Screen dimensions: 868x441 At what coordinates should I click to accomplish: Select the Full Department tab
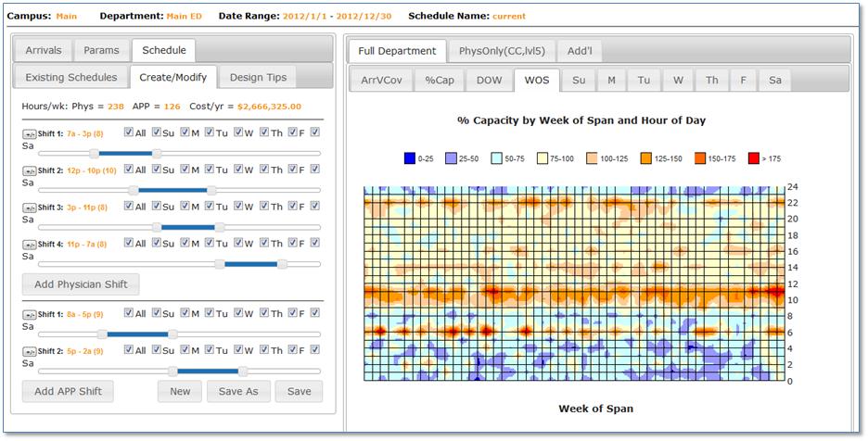[x=398, y=51]
